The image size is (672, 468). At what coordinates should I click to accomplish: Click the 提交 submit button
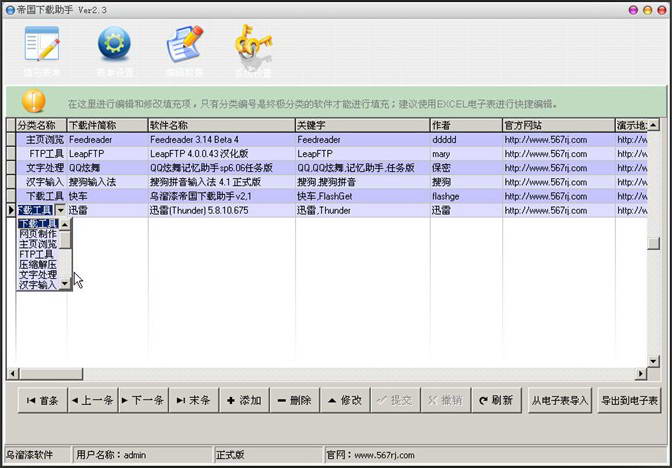coord(396,400)
